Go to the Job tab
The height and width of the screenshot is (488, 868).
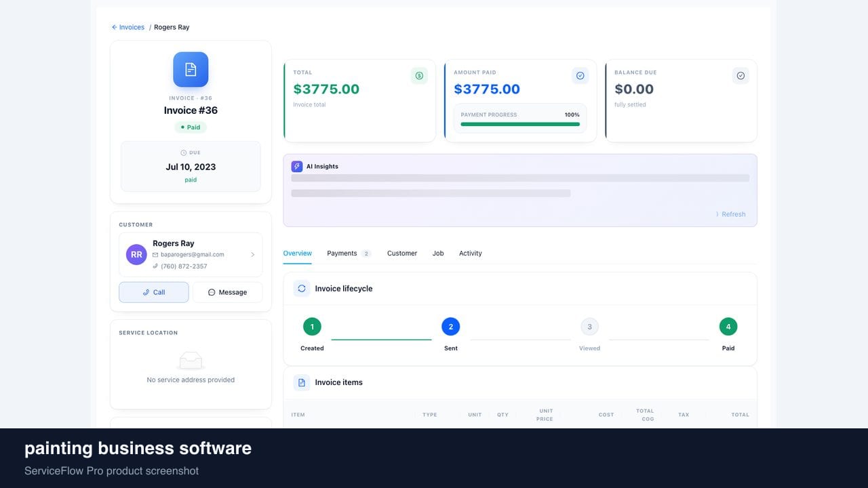coord(438,253)
